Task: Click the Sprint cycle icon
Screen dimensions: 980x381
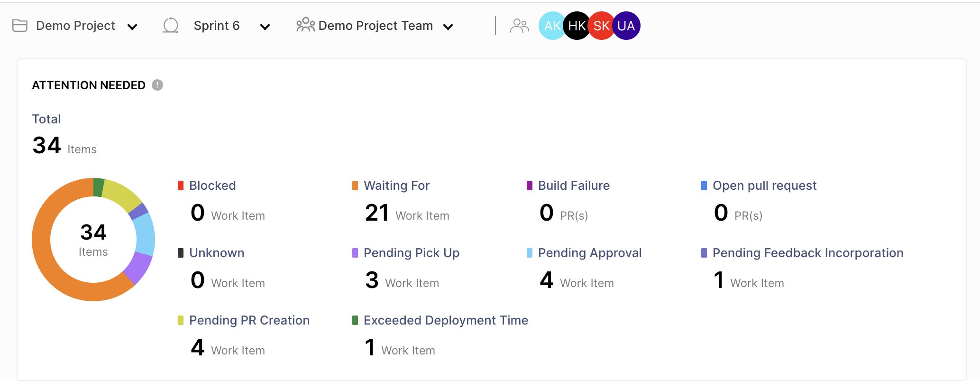Action: [x=171, y=26]
